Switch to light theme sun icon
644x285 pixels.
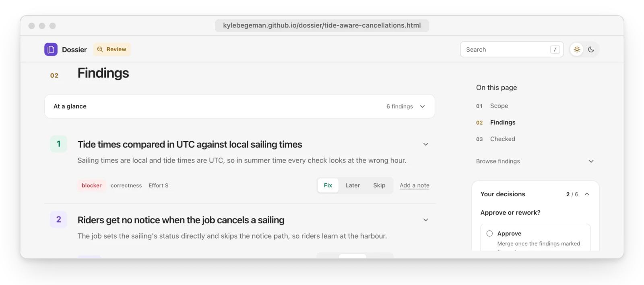[x=577, y=49]
